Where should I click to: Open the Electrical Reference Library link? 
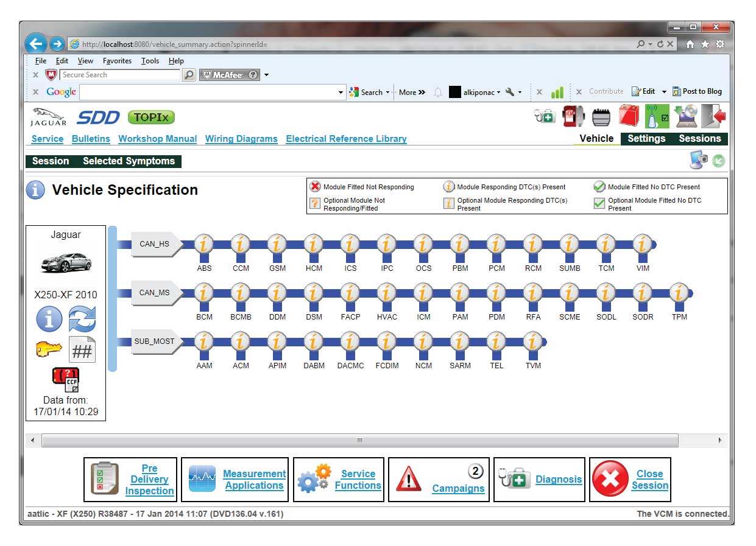346,139
